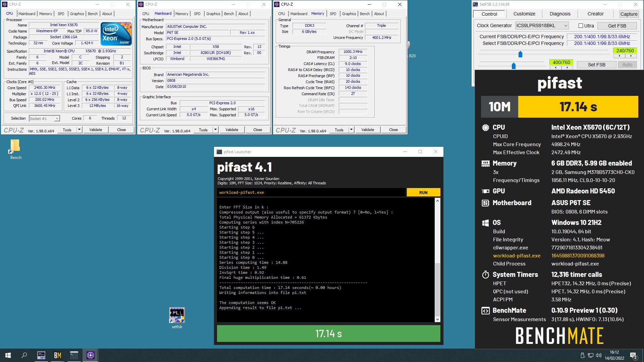Click right stepper arrow under 240/760
Screen dimensions: 644x362
pyautogui.click(x=631, y=56)
